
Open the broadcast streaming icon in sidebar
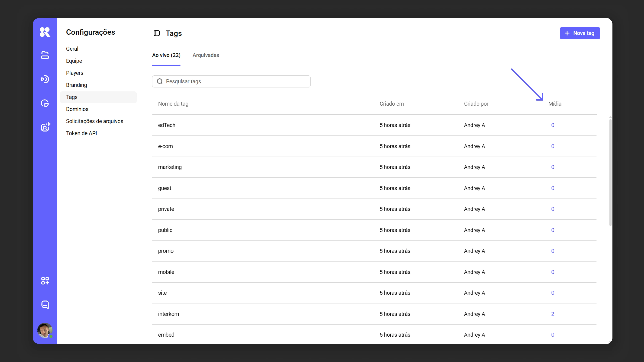pos(45,79)
